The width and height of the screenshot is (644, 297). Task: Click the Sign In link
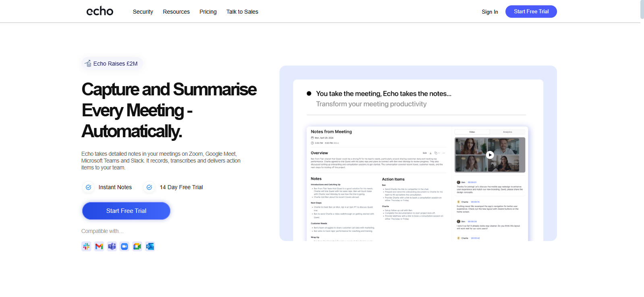[x=490, y=12]
